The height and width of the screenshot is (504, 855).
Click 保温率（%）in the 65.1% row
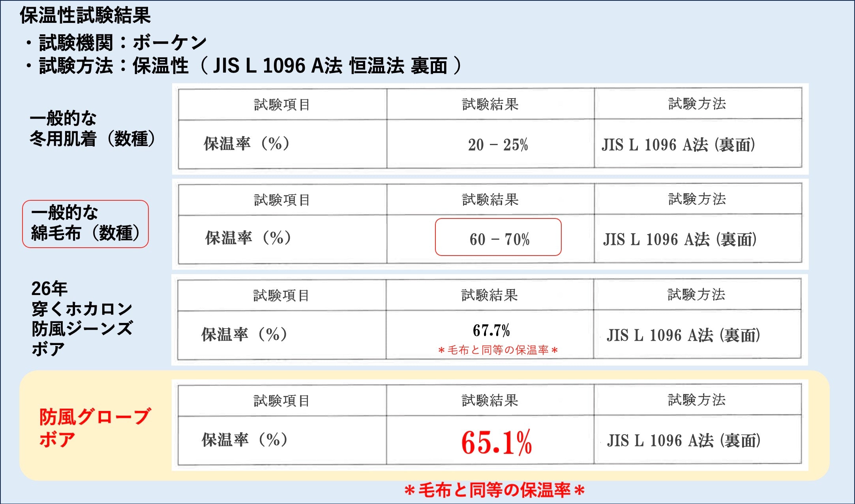click(x=245, y=440)
